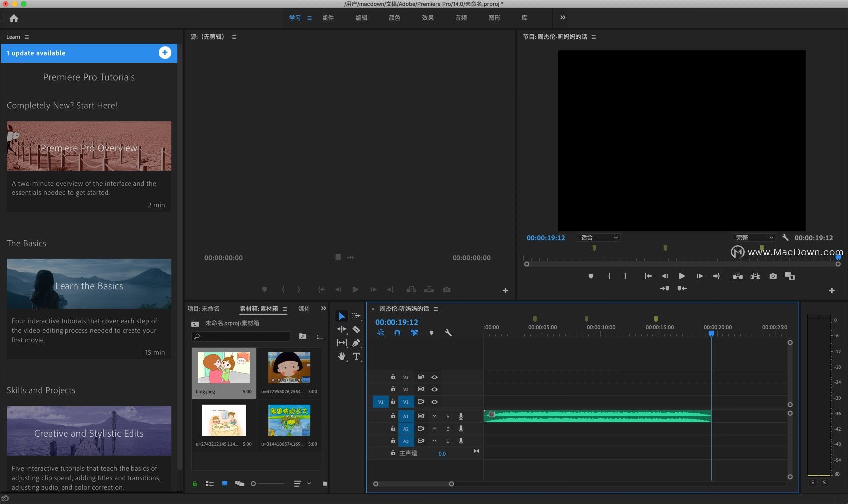Toggle V1 track output eye
The image size is (848, 504).
pyautogui.click(x=434, y=402)
